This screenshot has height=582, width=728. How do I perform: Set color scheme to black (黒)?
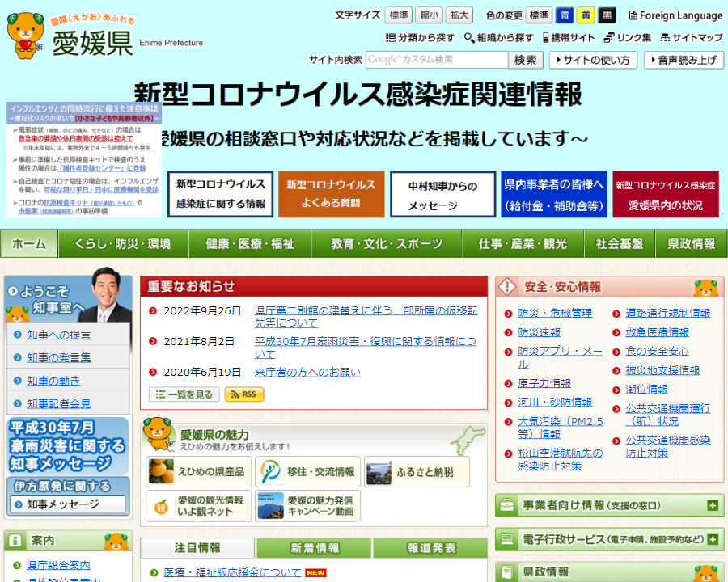click(x=607, y=15)
